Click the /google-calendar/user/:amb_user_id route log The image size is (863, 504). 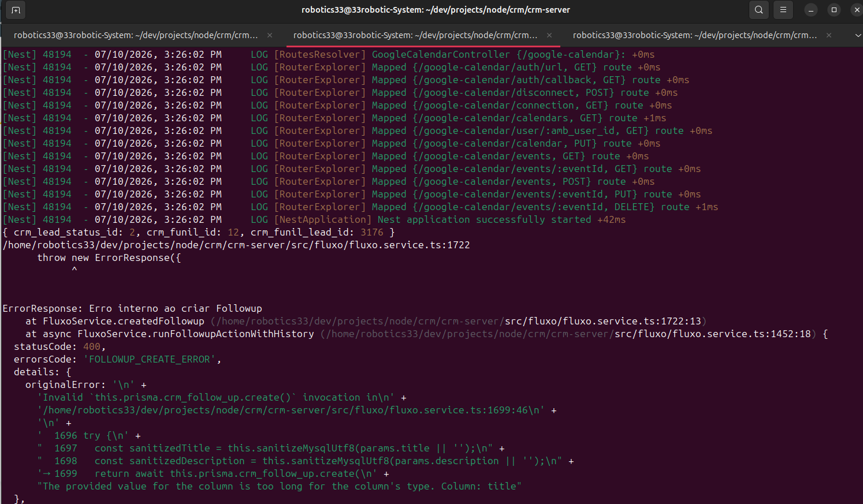pos(358,130)
